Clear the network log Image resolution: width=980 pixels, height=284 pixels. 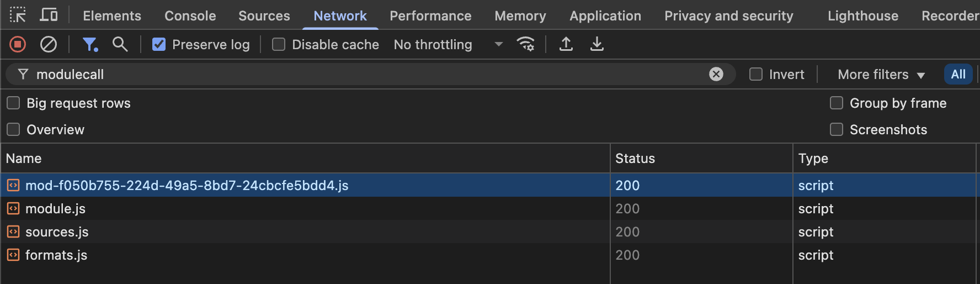(x=49, y=44)
